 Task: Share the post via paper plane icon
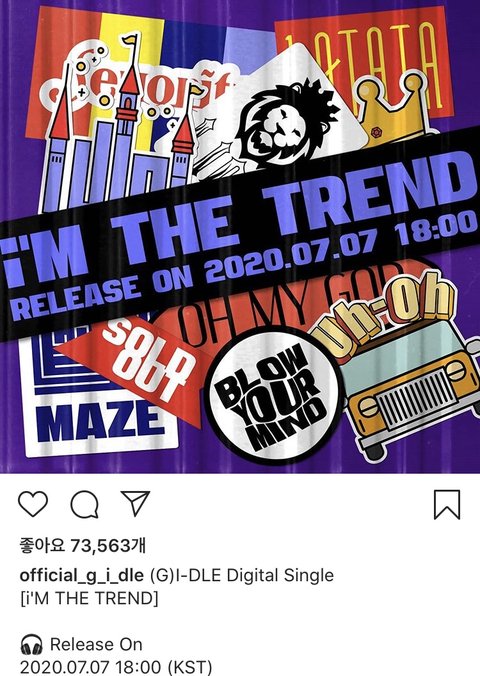click(135, 503)
